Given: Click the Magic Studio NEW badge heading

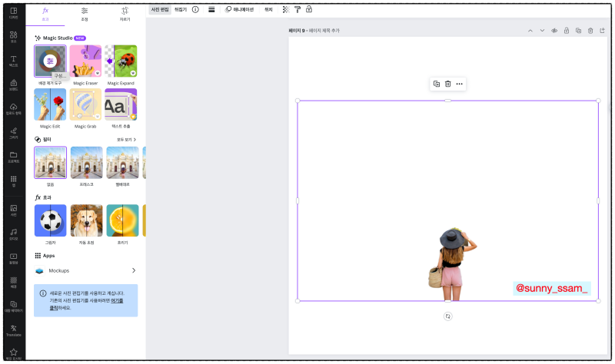Looking at the screenshot, I should tap(61, 38).
